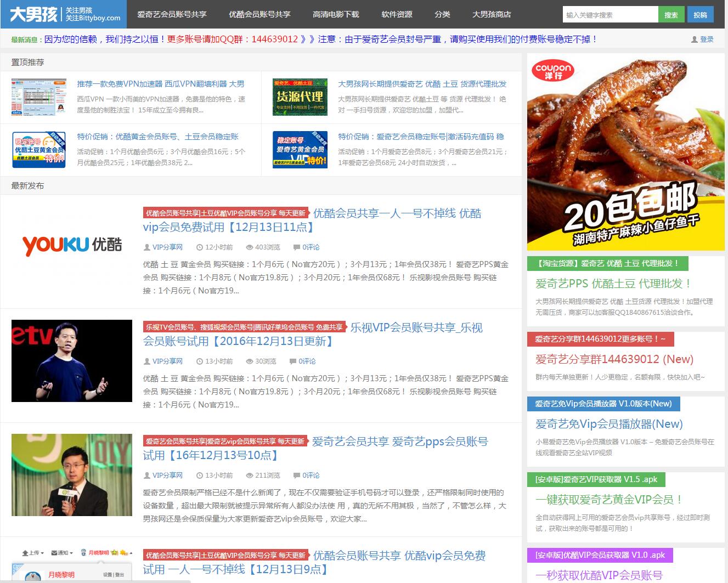Click the eye icon beside 30浏览

(x=250, y=361)
